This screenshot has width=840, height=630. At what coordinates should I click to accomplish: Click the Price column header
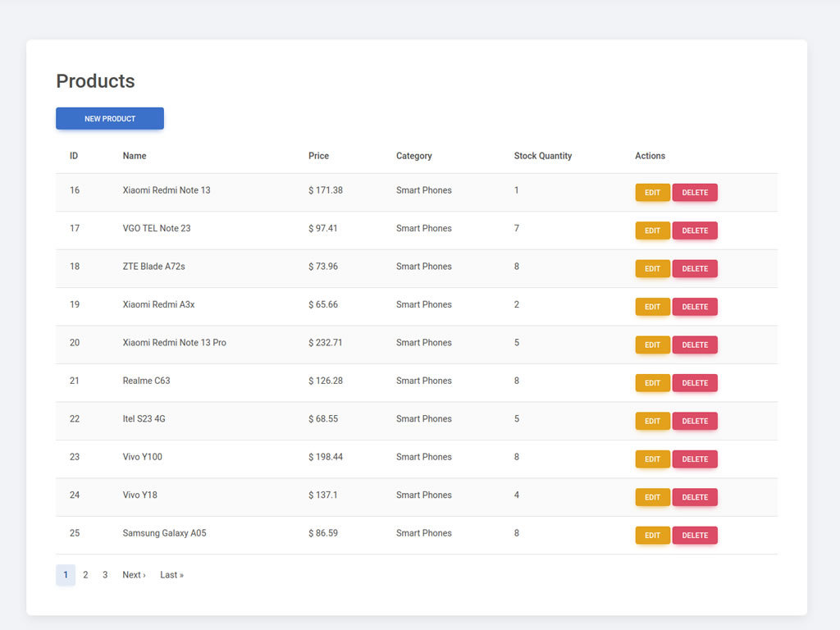(x=318, y=156)
